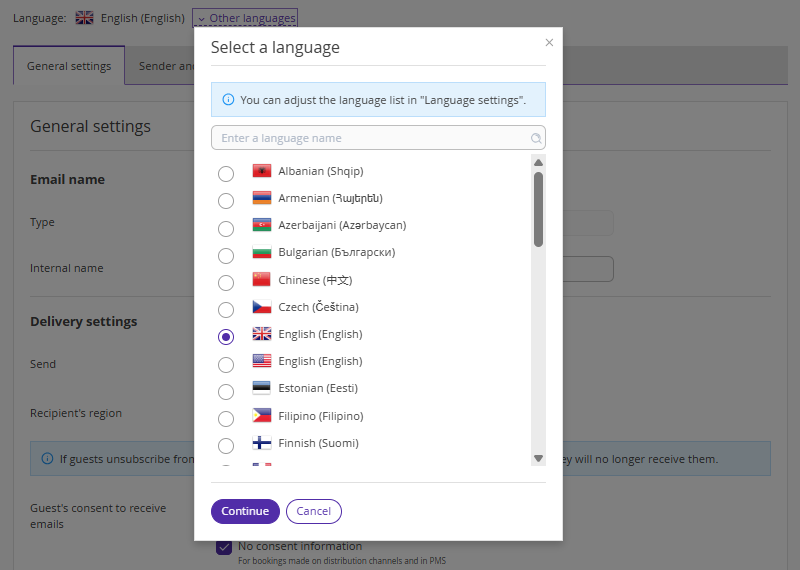Click the Enter a language name field
Image resolution: width=800 pixels, height=570 pixels.
(370, 138)
